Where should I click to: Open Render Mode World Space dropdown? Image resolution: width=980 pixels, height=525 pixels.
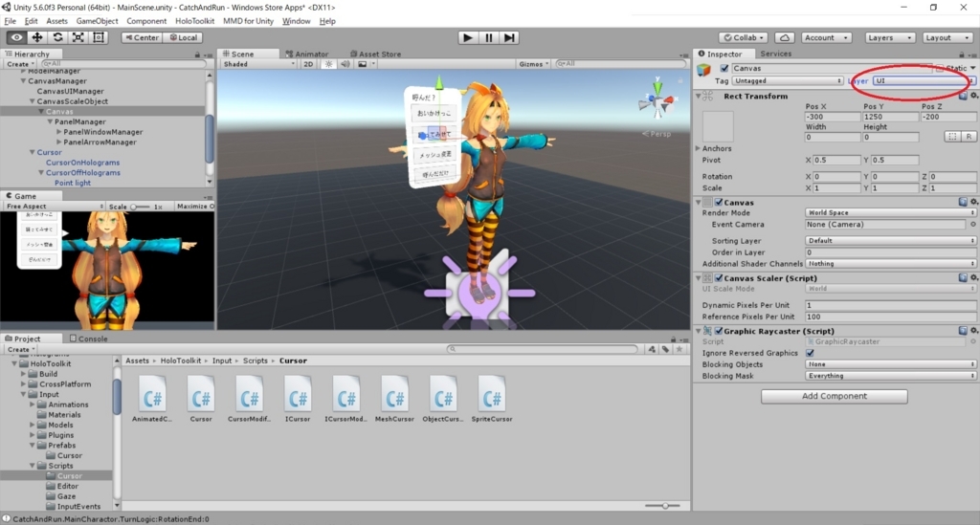890,212
